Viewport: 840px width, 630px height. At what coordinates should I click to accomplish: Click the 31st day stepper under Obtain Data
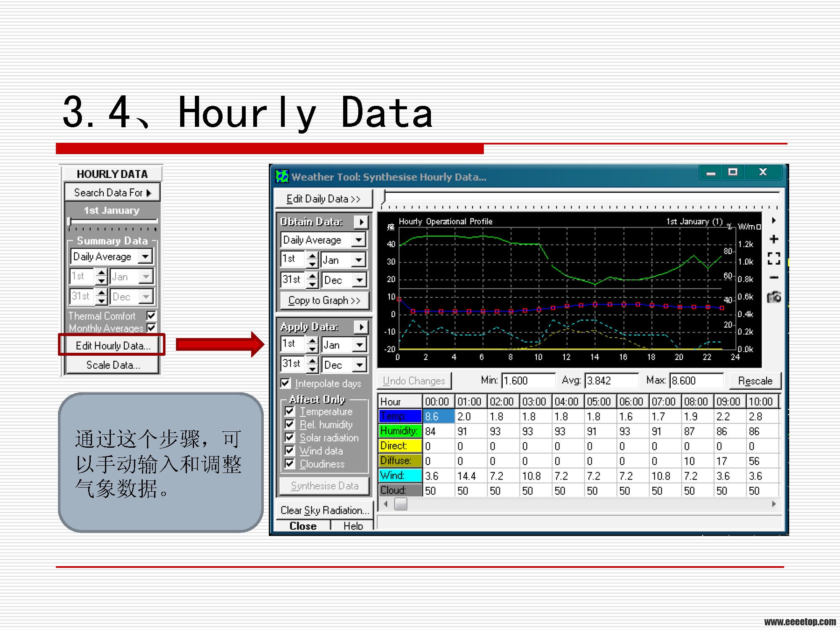coord(312,280)
